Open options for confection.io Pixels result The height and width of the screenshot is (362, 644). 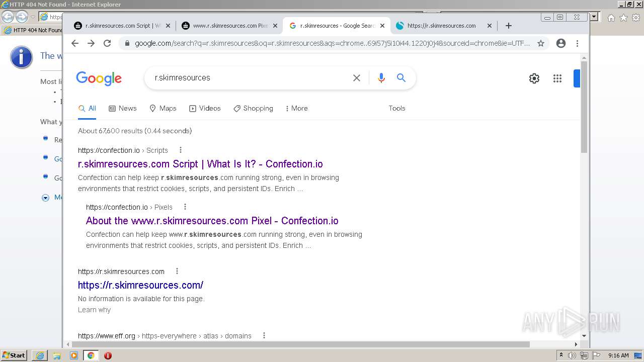tap(185, 207)
